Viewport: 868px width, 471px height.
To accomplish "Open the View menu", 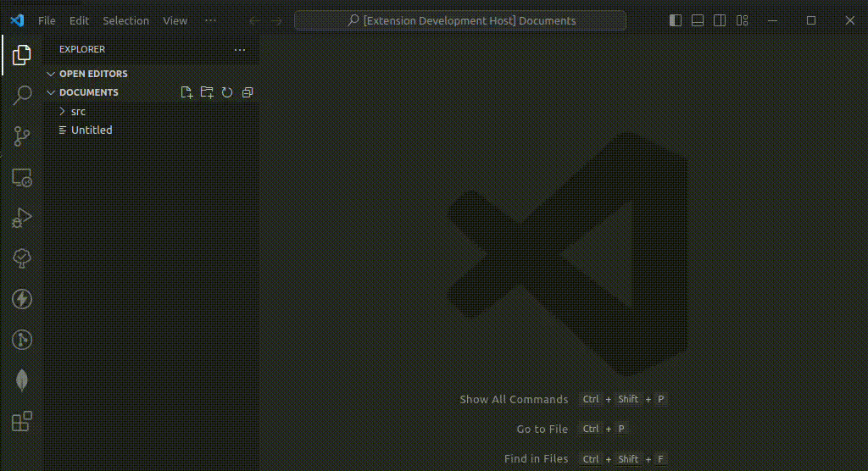I will [175, 20].
